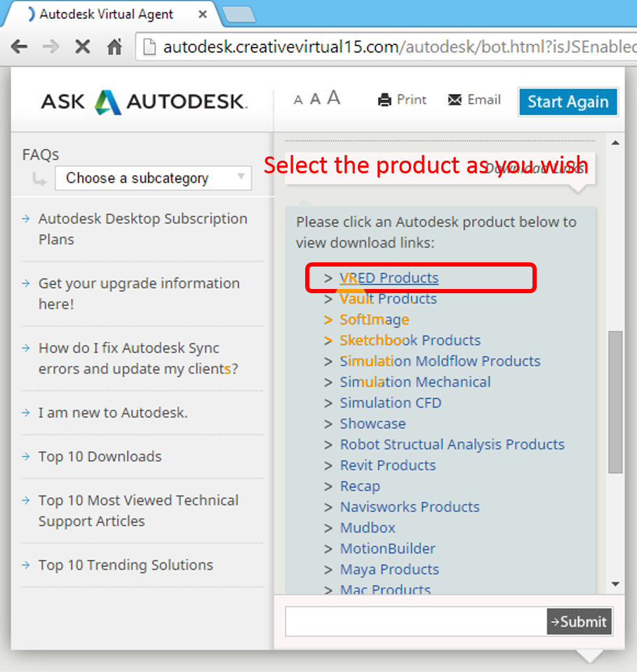Select Mudbox link

(368, 528)
